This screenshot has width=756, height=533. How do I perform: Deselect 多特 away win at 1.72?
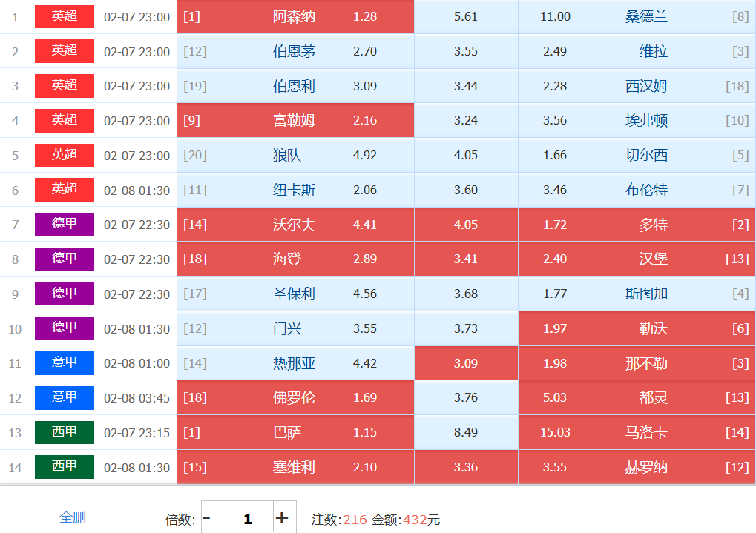[636, 225]
